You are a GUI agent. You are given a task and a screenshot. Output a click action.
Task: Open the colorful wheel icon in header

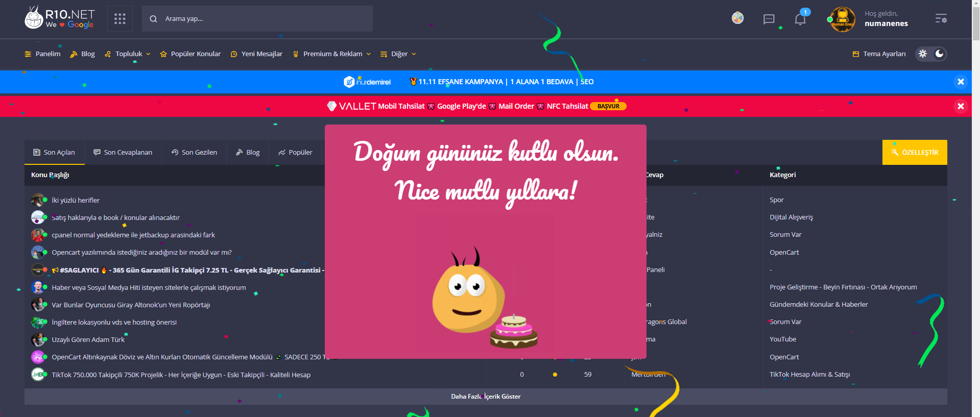[737, 18]
